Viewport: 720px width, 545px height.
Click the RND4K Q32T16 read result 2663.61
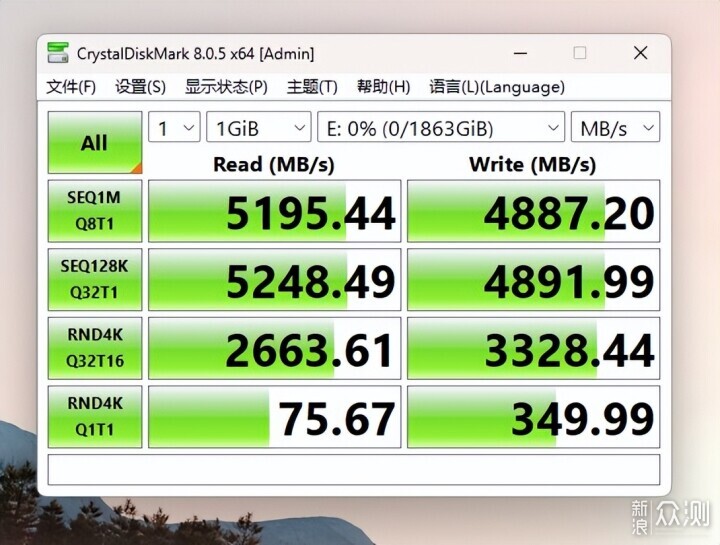pos(275,348)
